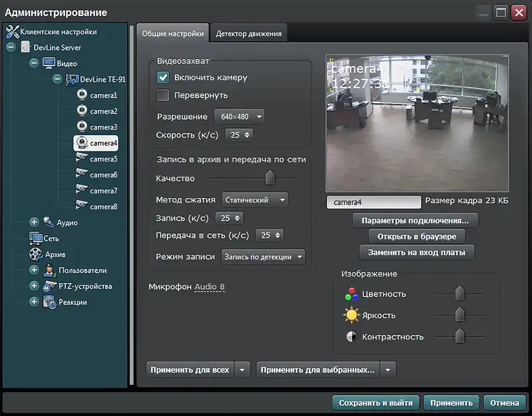Maximize the Администрирование window
This screenshot has width=532, height=416.
(501, 13)
